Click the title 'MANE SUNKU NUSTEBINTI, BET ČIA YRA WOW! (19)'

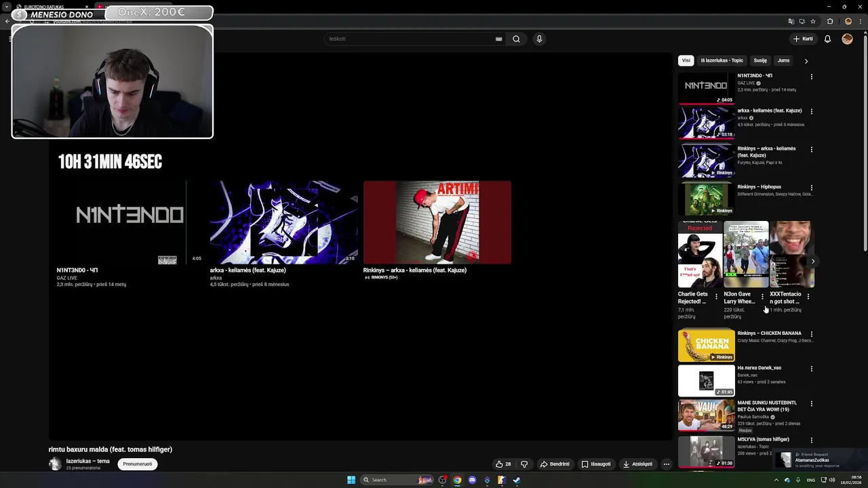click(x=767, y=406)
